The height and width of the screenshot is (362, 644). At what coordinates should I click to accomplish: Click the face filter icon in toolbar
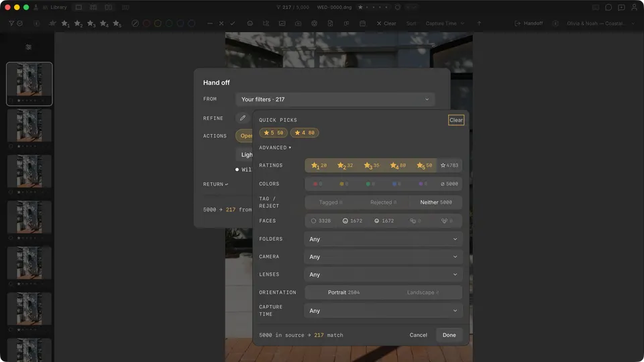(x=250, y=23)
